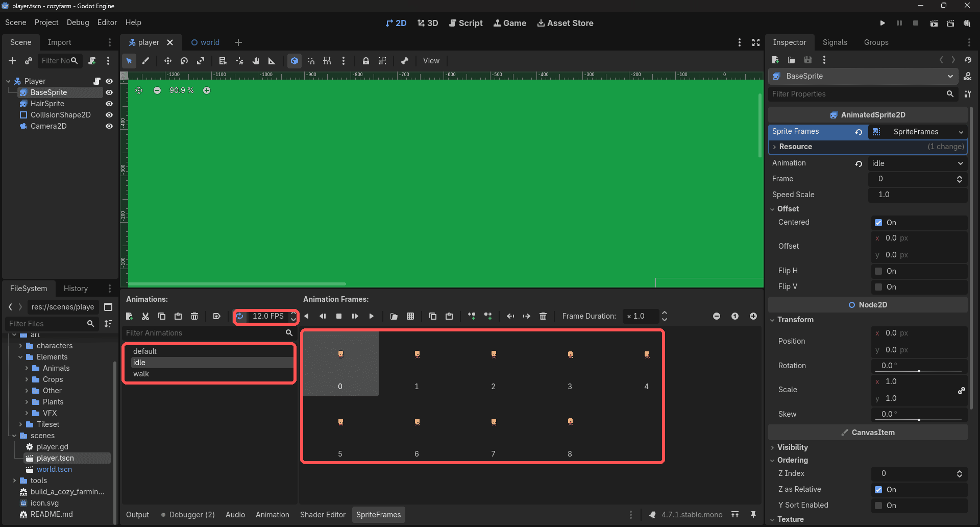Open the SpriteFrames resource dropdown
Screen dimensions: 980x527
coord(961,132)
